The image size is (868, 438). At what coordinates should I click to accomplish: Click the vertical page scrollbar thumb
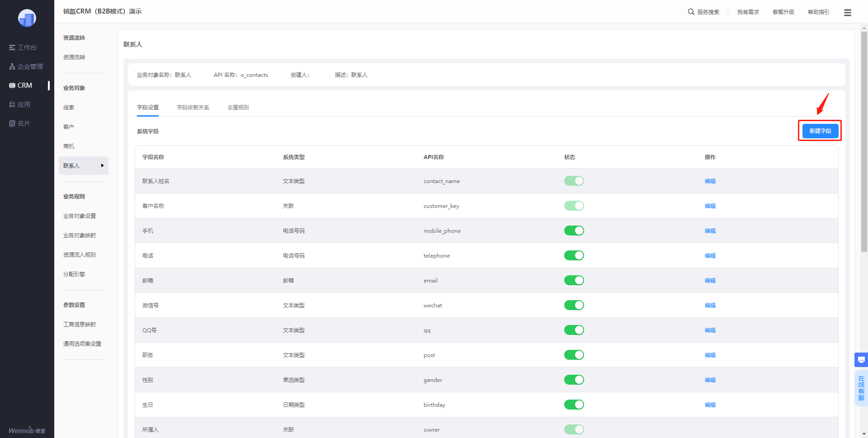pyautogui.click(x=864, y=141)
